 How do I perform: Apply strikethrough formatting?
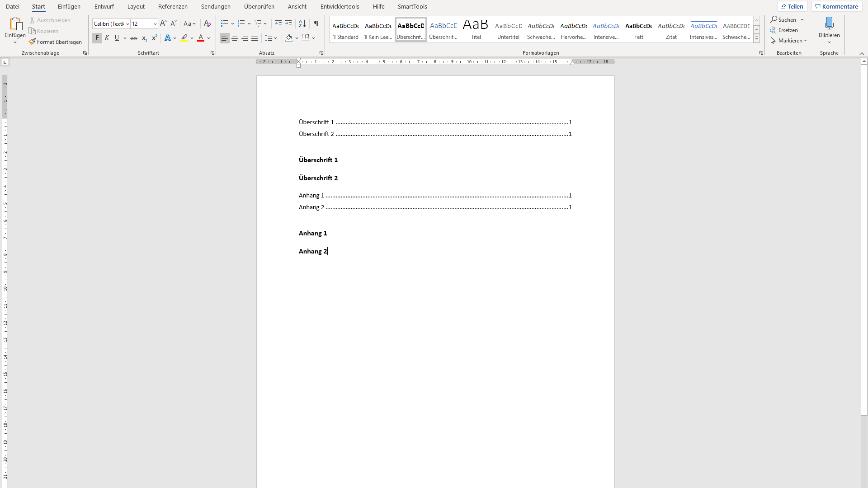click(134, 38)
